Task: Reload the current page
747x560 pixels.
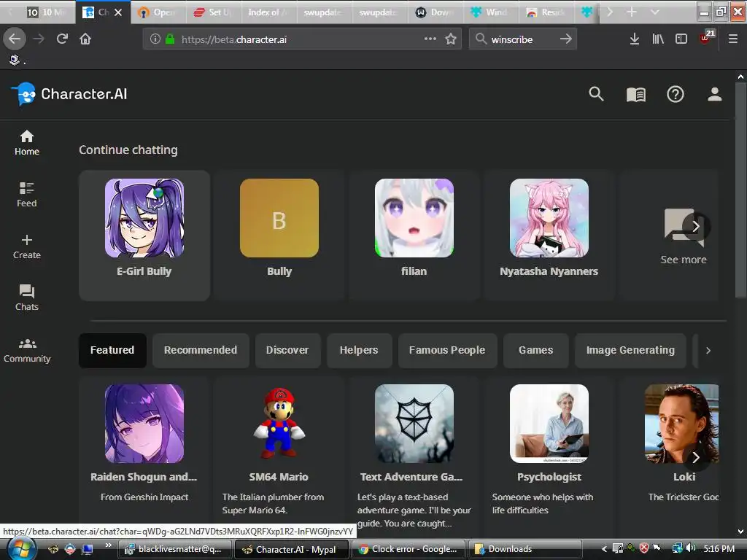Action: (62, 39)
